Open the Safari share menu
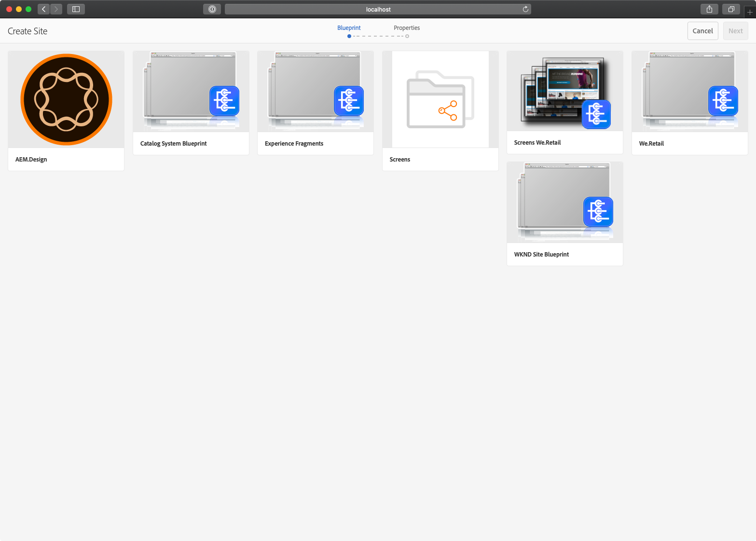756x541 pixels. point(709,9)
